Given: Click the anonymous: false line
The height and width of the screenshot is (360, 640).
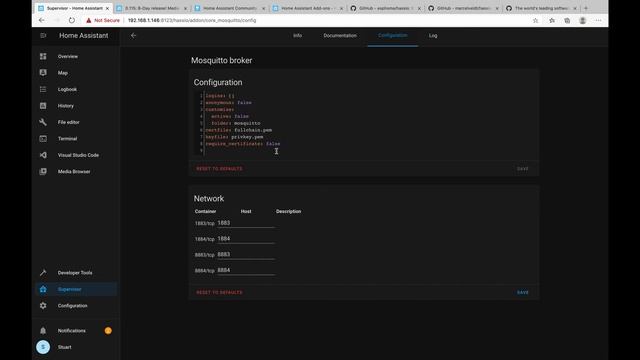Looking at the screenshot, I should click(229, 102).
